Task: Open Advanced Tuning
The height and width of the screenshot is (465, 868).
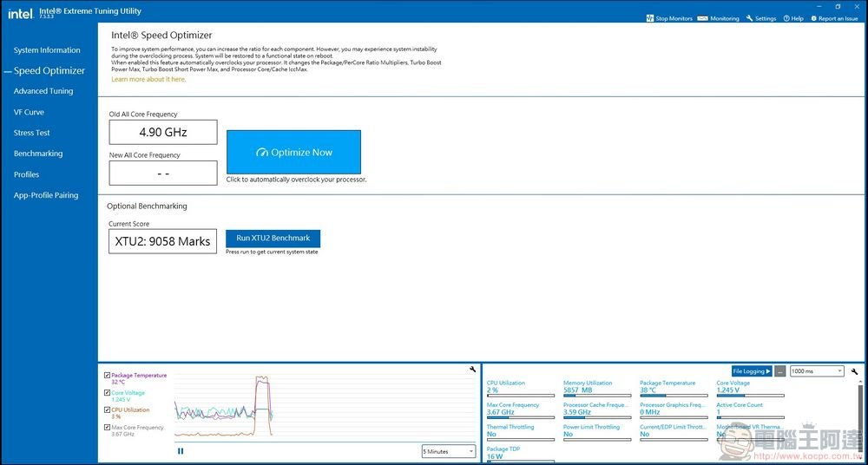Action: click(x=43, y=91)
